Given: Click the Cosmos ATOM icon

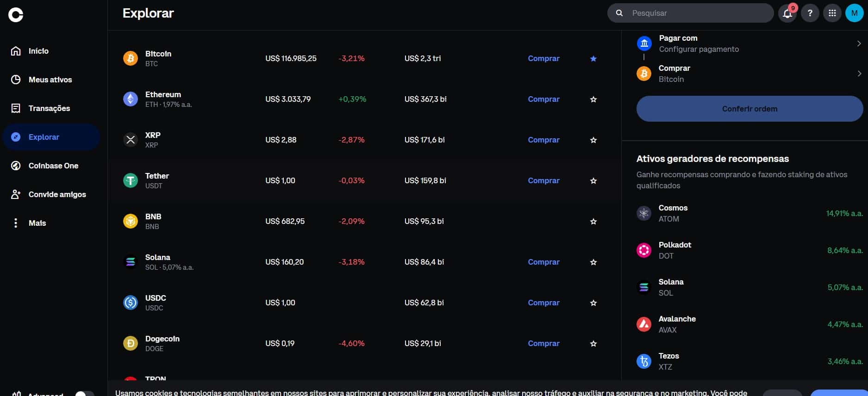Looking at the screenshot, I should click(x=644, y=213).
